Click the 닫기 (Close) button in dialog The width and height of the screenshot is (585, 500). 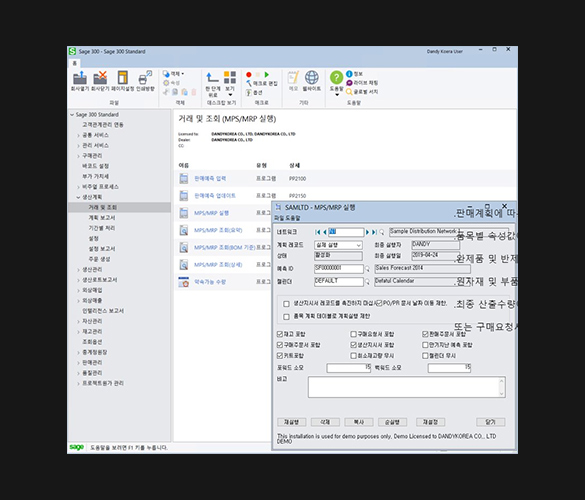491,422
